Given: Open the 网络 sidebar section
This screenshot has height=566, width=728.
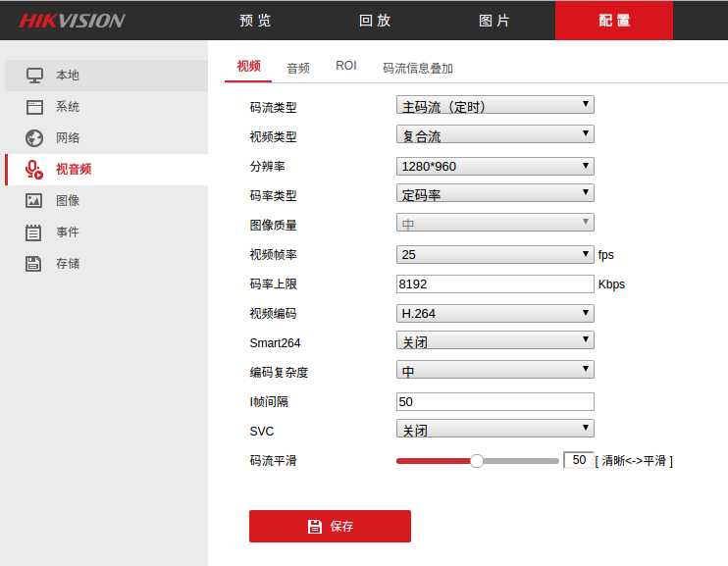Looking at the screenshot, I should pyautogui.click(x=106, y=138).
